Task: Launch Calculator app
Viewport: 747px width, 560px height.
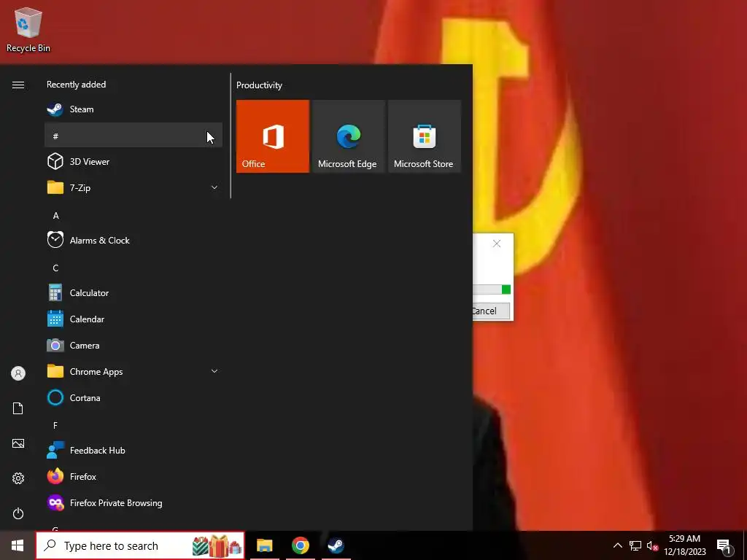Action: [133, 293]
